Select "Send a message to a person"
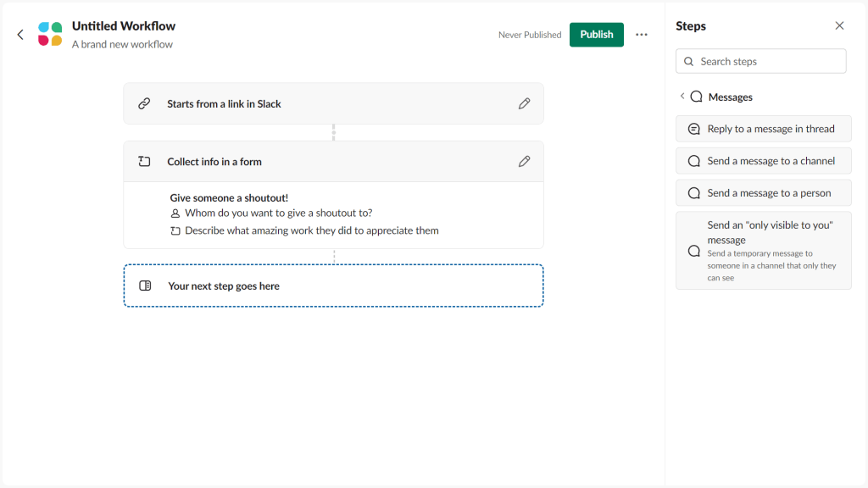 point(763,192)
